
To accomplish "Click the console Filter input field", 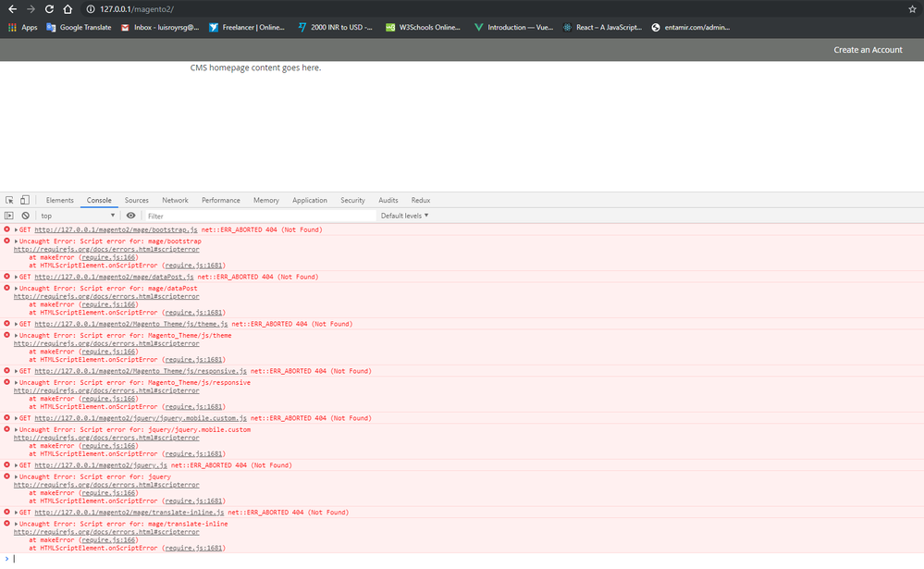I will pyautogui.click(x=259, y=216).
